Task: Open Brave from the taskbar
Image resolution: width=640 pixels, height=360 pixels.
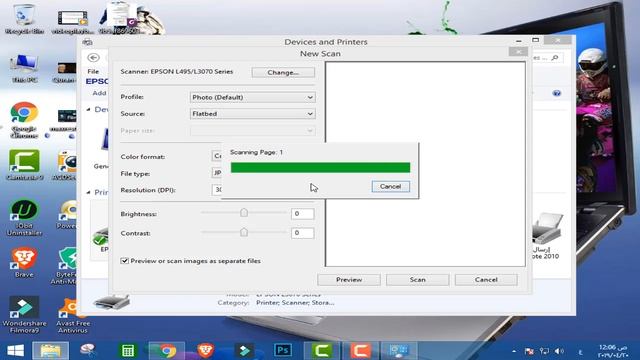Action: pos(205,351)
